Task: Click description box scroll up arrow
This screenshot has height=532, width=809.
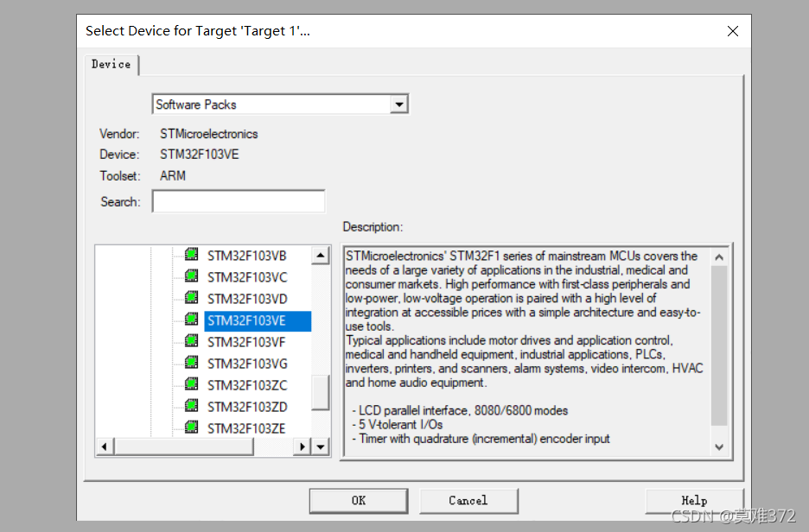Action: coord(719,256)
